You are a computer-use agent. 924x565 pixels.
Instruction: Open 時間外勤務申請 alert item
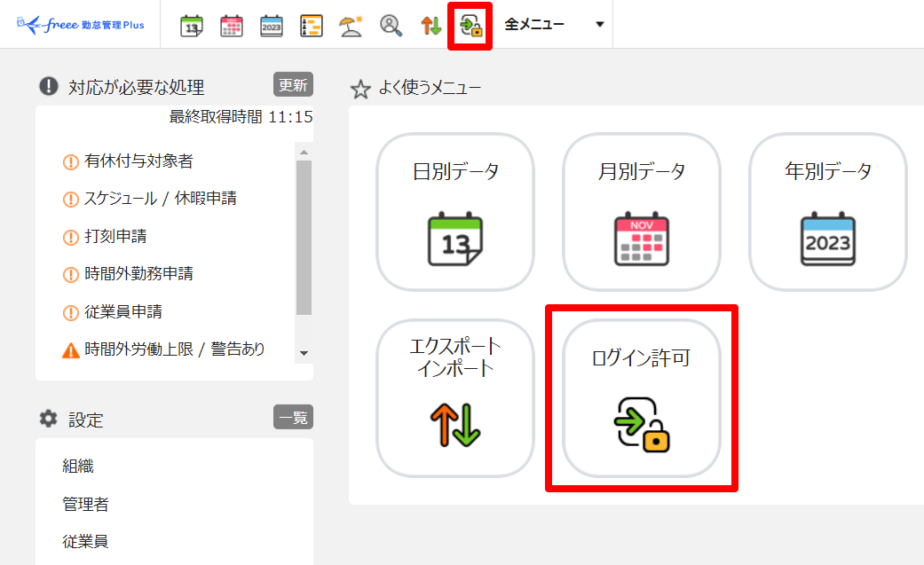[x=138, y=274]
